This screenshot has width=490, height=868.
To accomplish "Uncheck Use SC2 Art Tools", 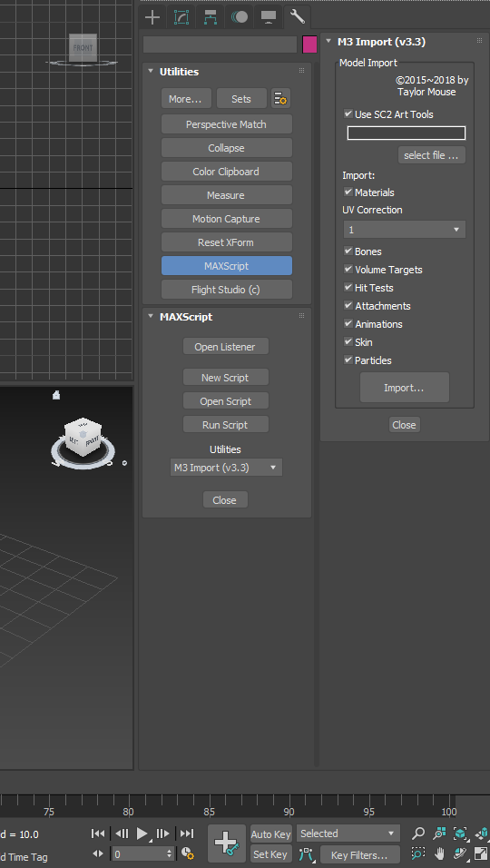I will 348,114.
